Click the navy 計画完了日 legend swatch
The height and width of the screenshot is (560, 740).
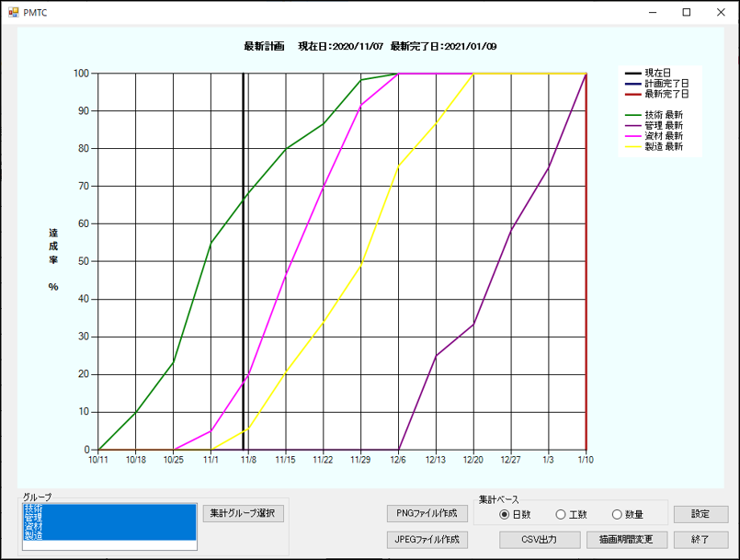pos(632,84)
